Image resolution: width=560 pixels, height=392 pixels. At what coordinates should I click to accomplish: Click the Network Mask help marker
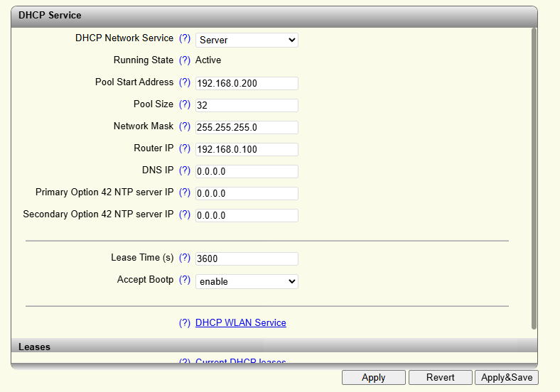(x=185, y=126)
